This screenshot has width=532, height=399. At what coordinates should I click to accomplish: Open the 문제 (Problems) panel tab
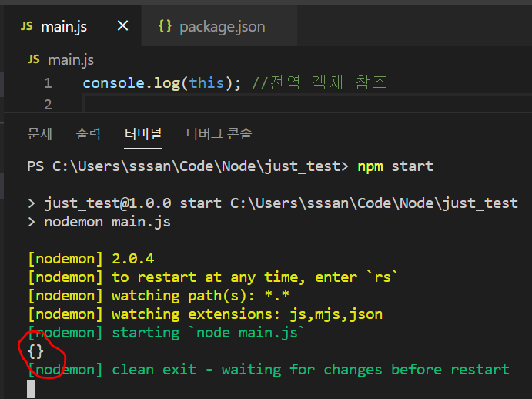coord(39,133)
